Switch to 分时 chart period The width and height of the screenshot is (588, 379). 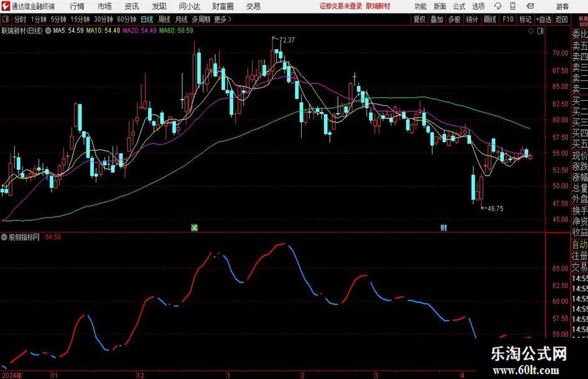click(21, 19)
